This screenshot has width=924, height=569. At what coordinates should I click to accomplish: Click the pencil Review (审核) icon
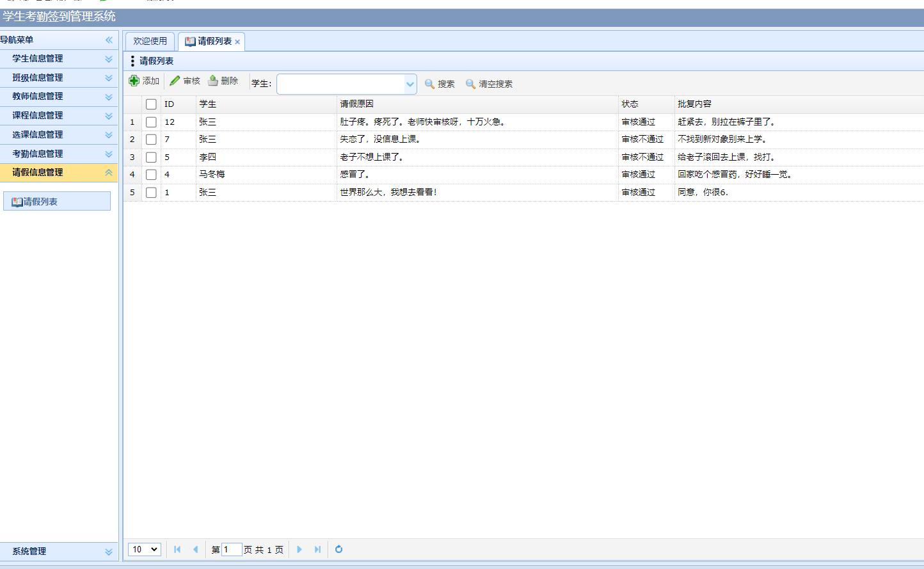[175, 81]
